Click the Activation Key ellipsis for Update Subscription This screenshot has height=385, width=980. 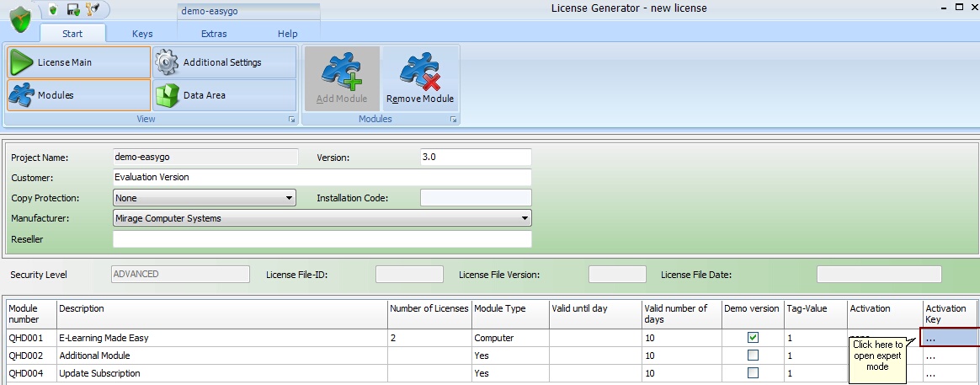point(930,373)
